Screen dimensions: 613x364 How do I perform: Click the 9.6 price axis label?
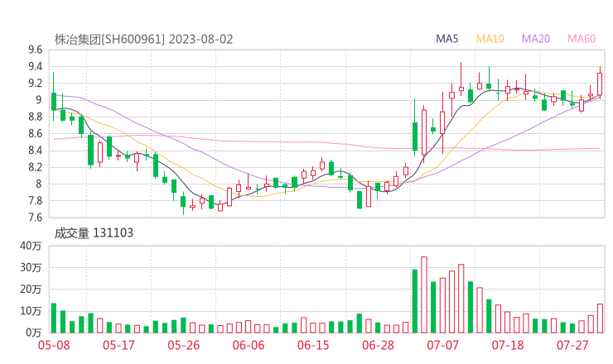(x=35, y=50)
